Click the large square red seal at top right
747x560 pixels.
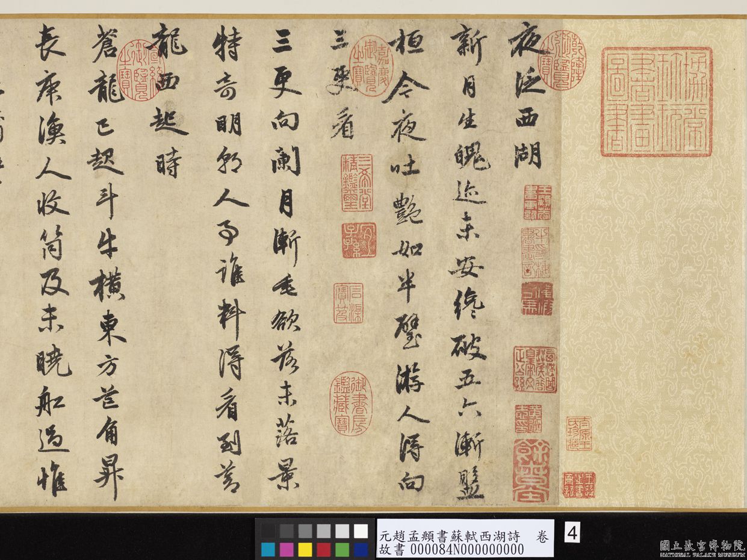coord(657,102)
